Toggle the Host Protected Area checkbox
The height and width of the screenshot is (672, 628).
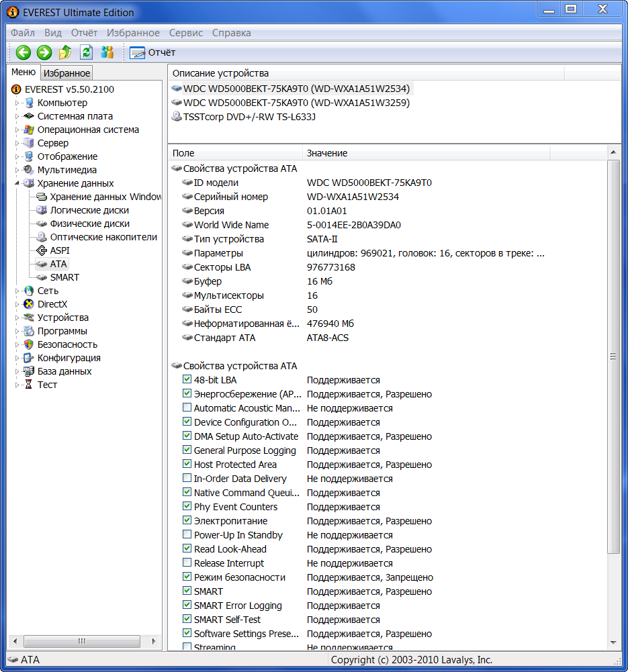click(187, 464)
